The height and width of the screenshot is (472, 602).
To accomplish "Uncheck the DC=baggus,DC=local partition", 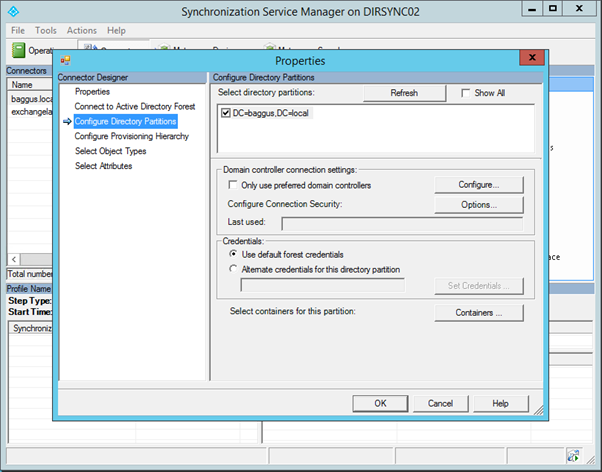I will tap(227, 113).
